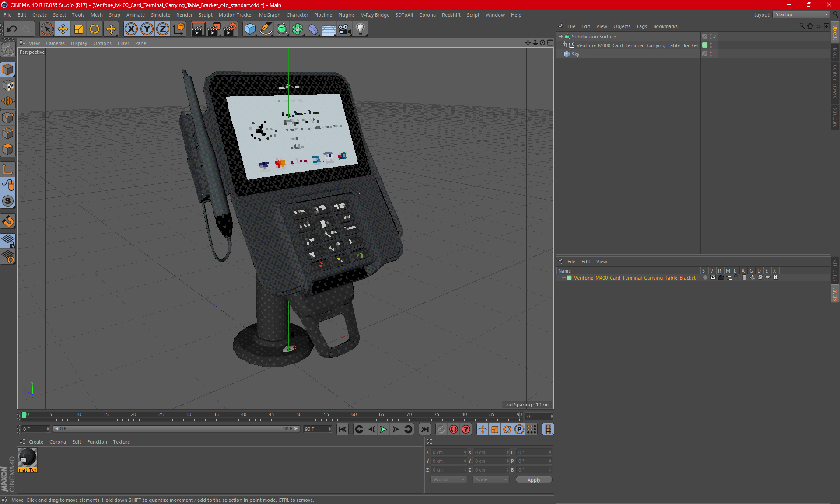Open the Character menu
Screen dimensions: 840x504
[297, 15]
